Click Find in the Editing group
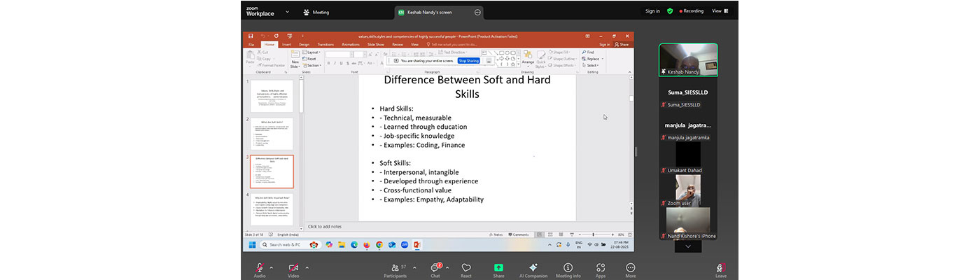The width and height of the screenshot is (980, 280). (588, 52)
